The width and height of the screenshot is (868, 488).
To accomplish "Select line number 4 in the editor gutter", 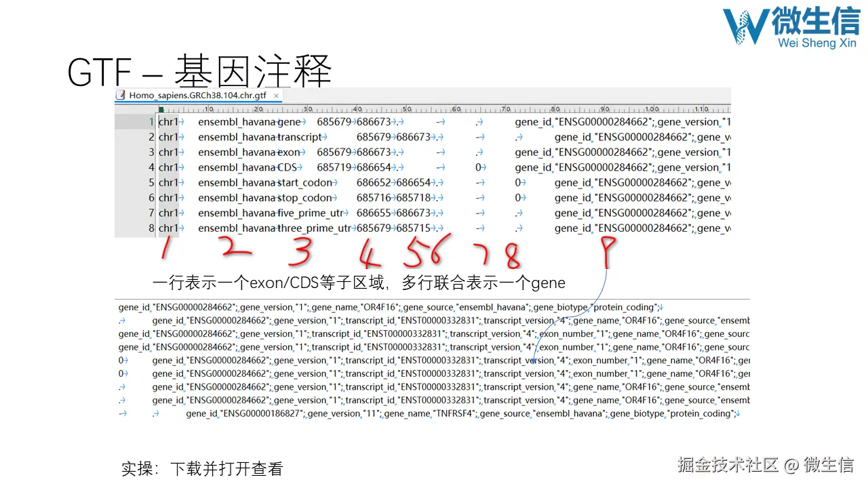I will click(x=150, y=167).
